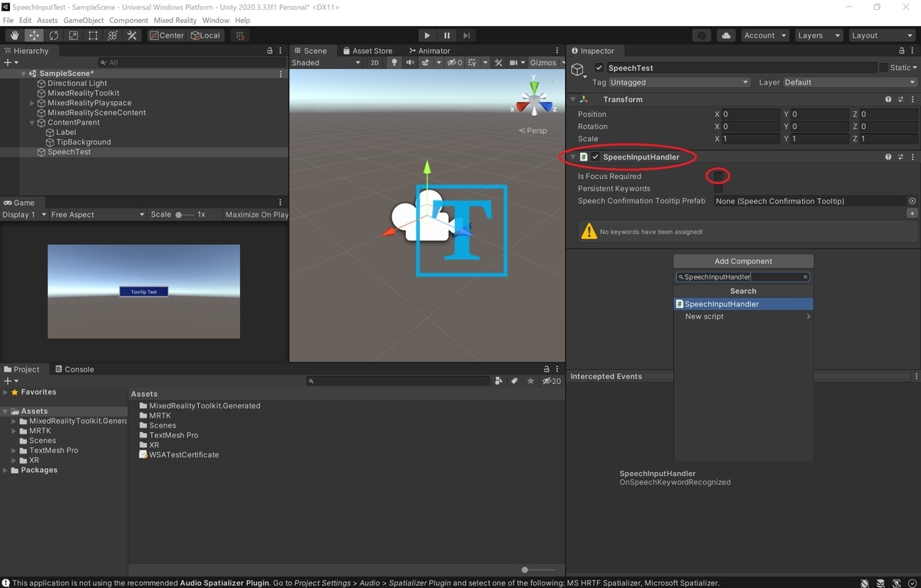Open Transform component help icon
Viewport: 921px width, 588px height.
coord(888,100)
